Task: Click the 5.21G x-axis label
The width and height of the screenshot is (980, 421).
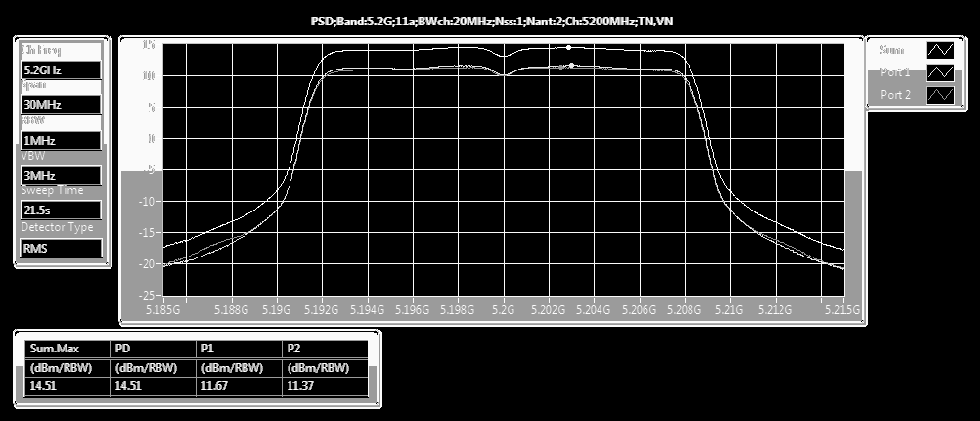Action: pyautogui.click(x=729, y=310)
